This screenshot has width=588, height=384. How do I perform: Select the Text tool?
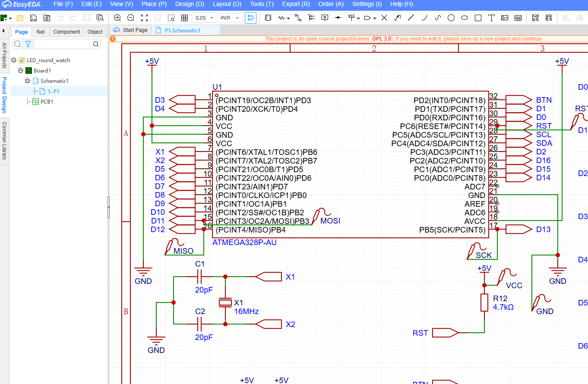coord(491,18)
